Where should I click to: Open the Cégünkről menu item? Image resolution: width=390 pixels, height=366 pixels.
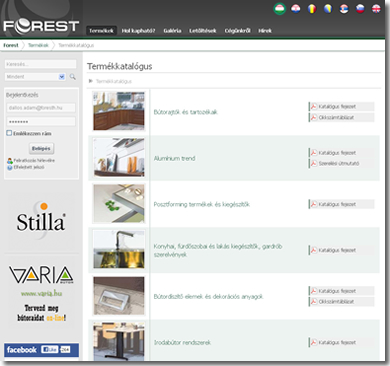[x=237, y=31]
